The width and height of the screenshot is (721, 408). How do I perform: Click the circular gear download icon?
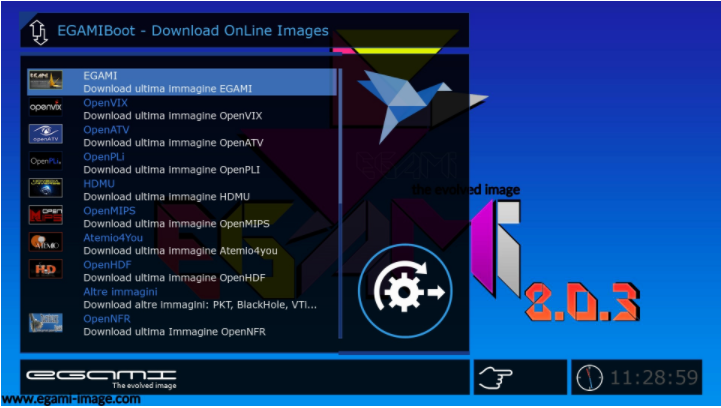(x=405, y=292)
